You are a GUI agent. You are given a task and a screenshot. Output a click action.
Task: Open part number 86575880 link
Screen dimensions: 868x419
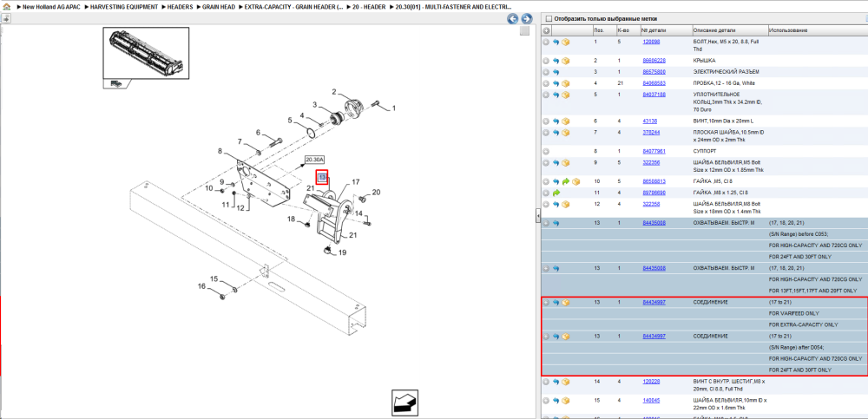654,72
